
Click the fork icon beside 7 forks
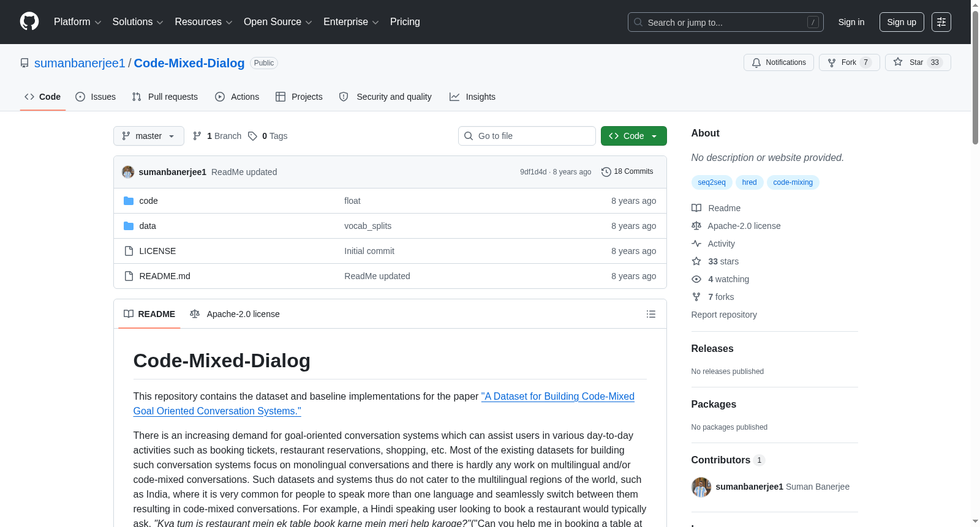(x=696, y=297)
